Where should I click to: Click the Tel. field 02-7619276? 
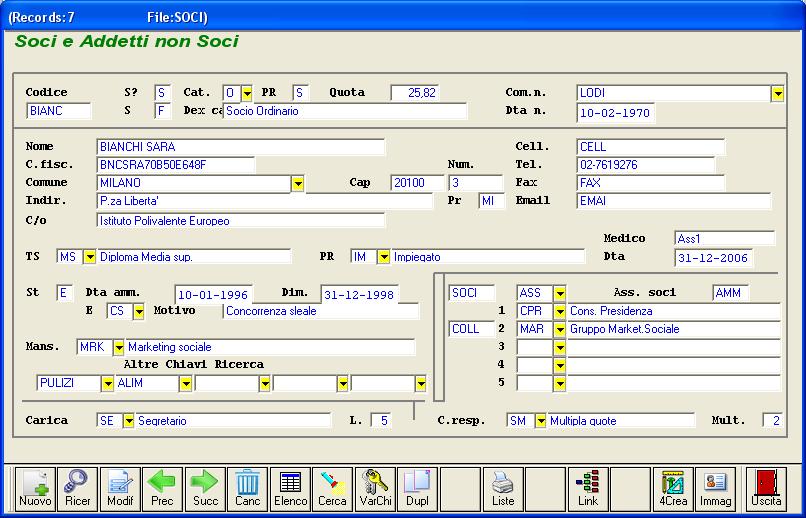(x=646, y=165)
